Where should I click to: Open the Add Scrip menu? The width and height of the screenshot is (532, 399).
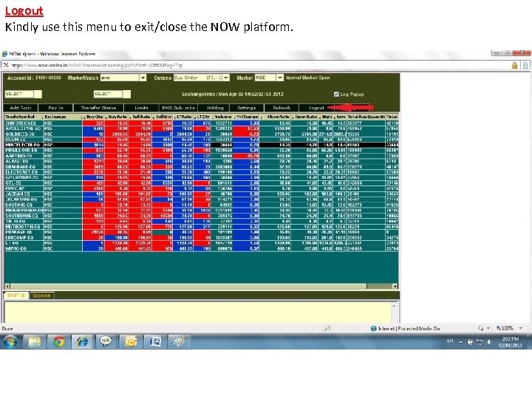point(21,108)
